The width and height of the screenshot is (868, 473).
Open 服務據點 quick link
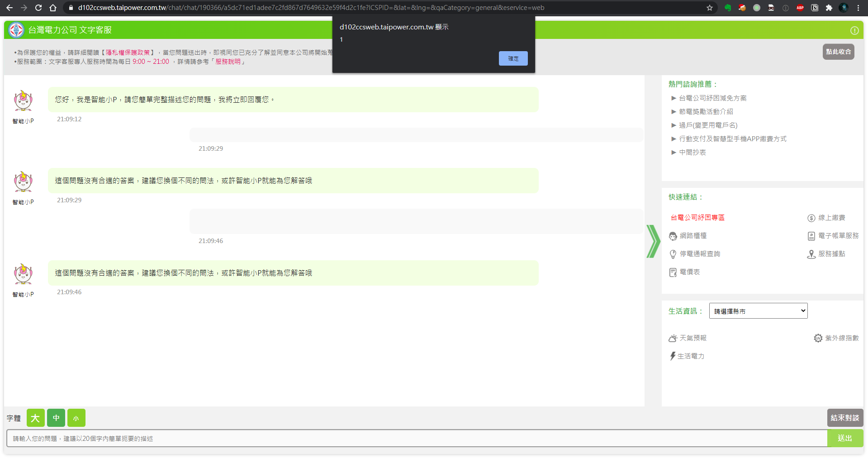pyautogui.click(x=826, y=254)
